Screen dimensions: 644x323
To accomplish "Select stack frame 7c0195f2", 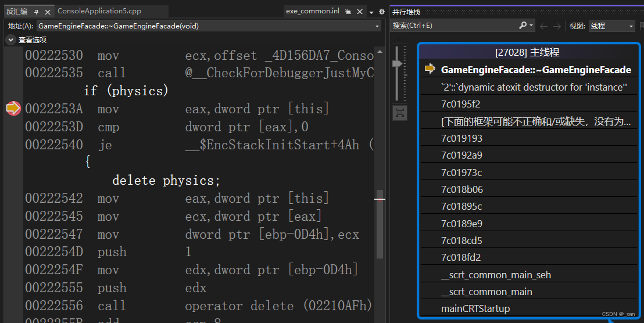I will pos(461,104).
